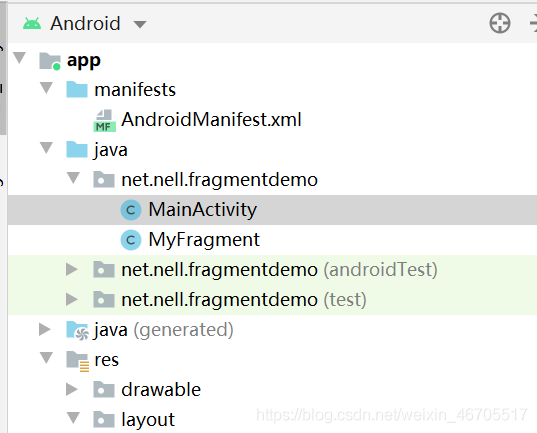Select the res folder label
The width and height of the screenshot is (537, 433).
[x=107, y=360]
